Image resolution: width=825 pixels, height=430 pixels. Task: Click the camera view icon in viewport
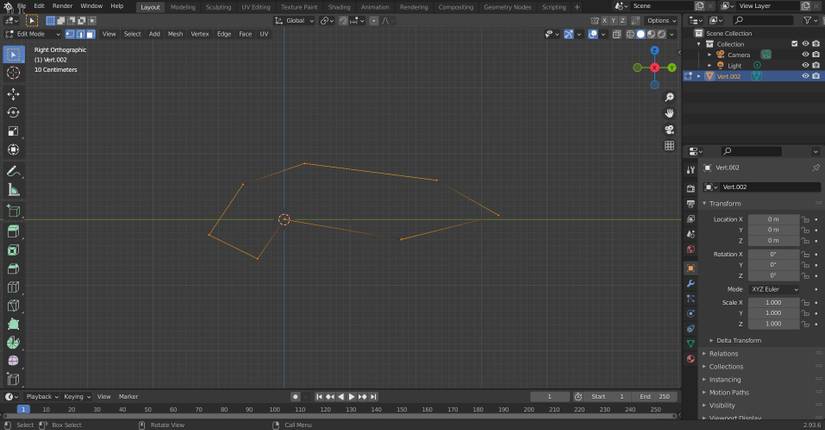click(669, 129)
